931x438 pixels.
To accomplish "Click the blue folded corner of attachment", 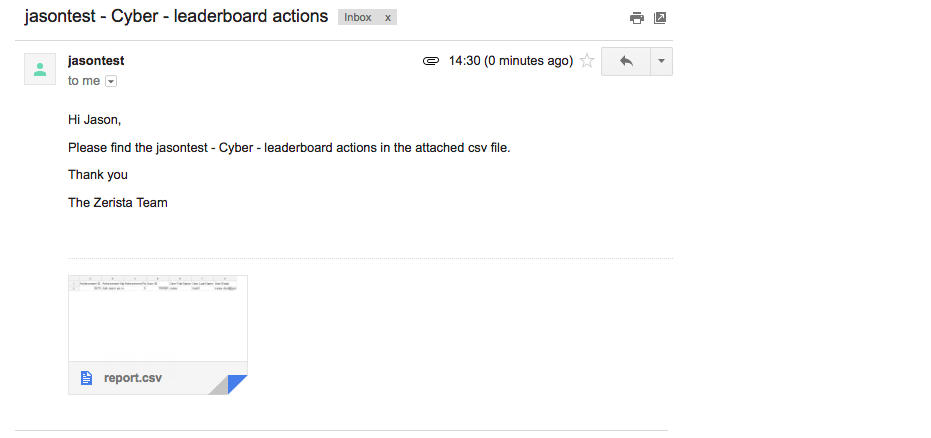I will tap(238, 384).
